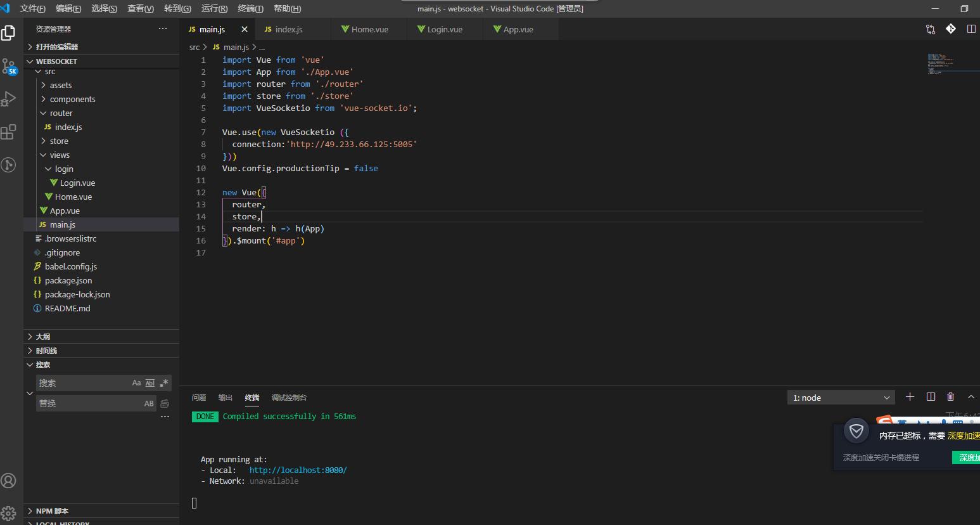Toggle whole word matching in search
The height and width of the screenshot is (525, 980).
coord(150,383)
